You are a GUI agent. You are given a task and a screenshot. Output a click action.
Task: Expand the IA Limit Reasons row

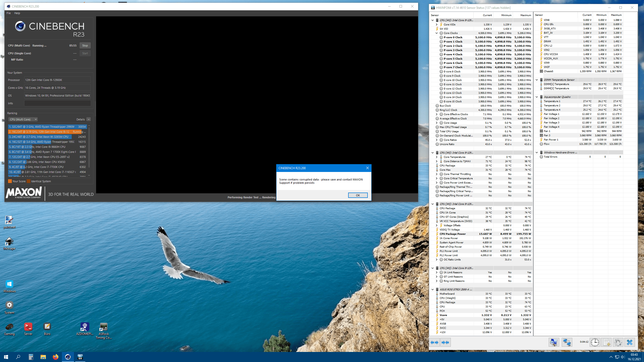coord(437,272)
